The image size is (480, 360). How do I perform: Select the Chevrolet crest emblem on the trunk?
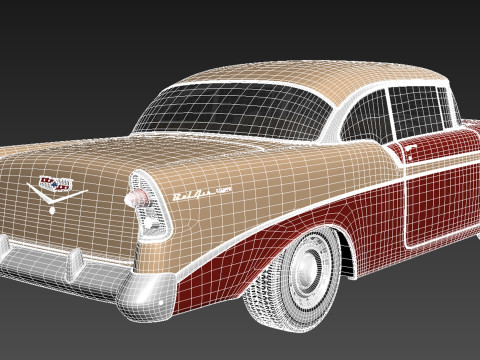56,184
